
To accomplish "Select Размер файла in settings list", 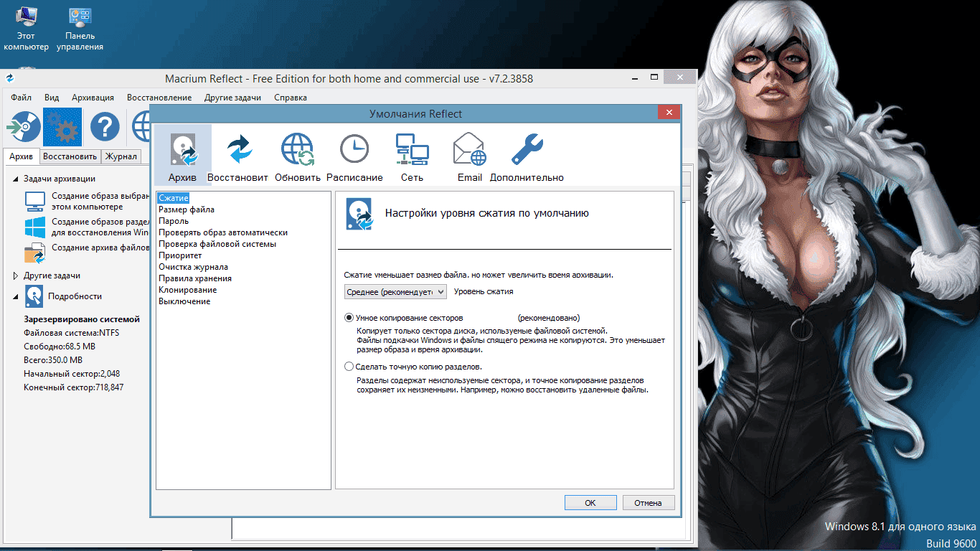I will (187, 209).
